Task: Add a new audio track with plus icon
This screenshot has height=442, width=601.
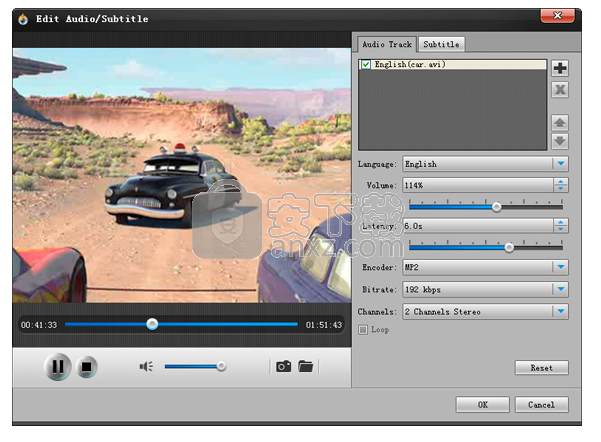Action: (x=560, y=69)
